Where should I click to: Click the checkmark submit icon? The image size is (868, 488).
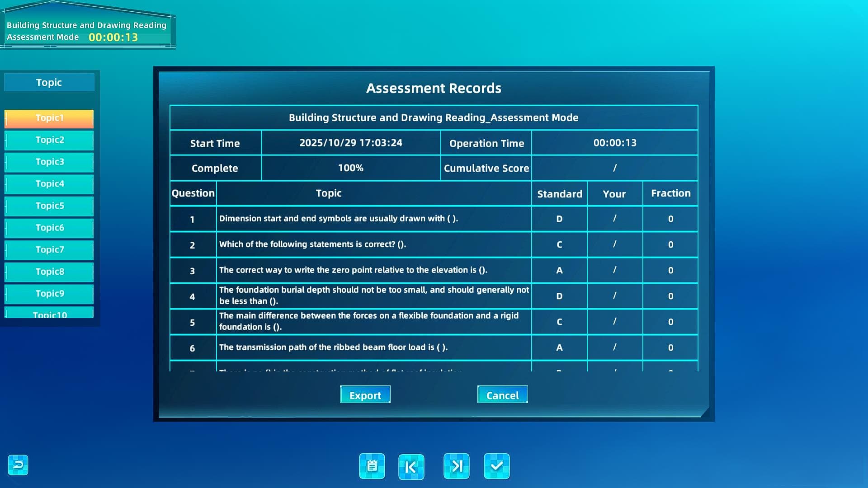click(x=496, y=466)
